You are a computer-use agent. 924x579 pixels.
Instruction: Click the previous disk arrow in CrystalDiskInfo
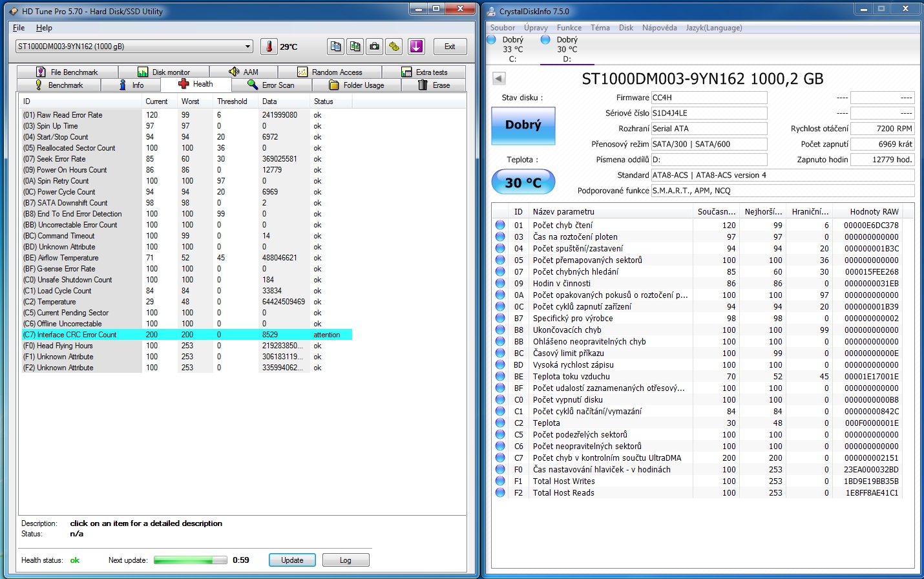point(499,78)
